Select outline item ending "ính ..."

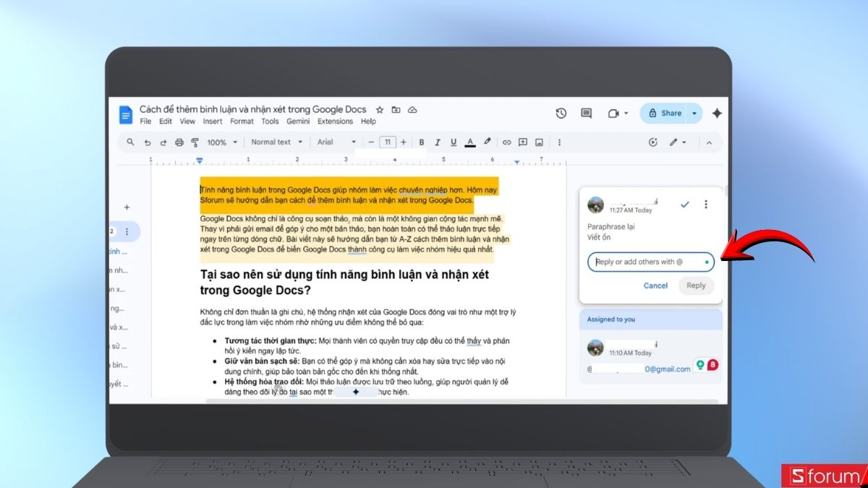pyautogui.click(x=118, y=252)
